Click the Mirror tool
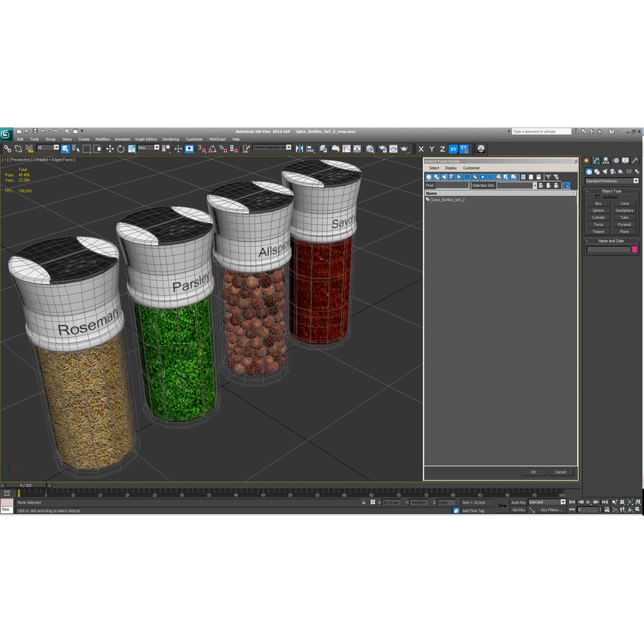This screenshot has width=644, height=644. pos(299,148)
